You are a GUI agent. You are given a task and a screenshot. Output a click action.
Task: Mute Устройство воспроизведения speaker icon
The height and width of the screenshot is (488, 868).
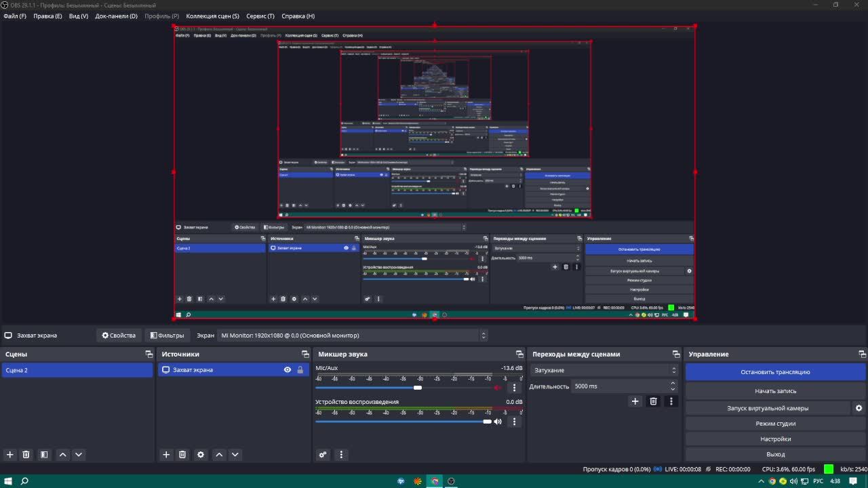click(498, 422)
